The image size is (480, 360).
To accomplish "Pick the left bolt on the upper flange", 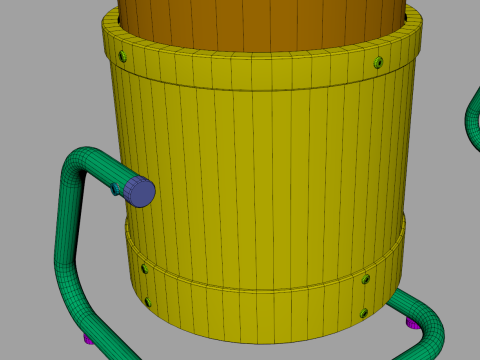I will click(123, 56).
